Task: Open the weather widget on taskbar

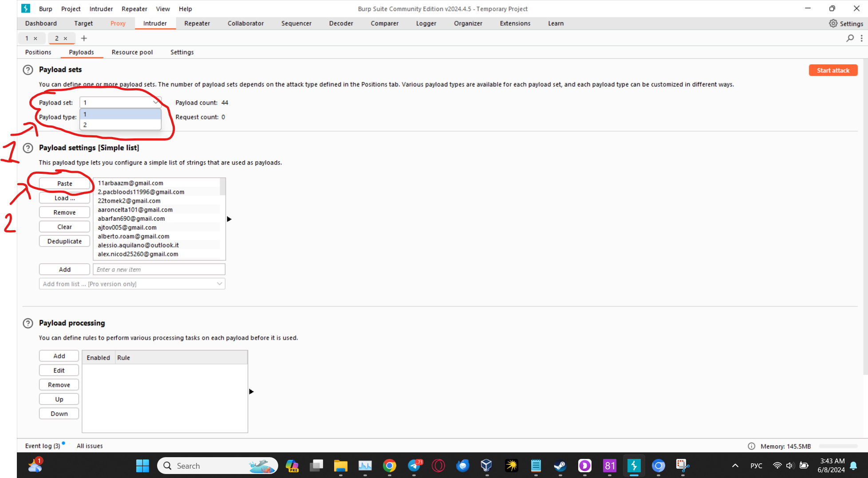Action: (x=35, y=466)
